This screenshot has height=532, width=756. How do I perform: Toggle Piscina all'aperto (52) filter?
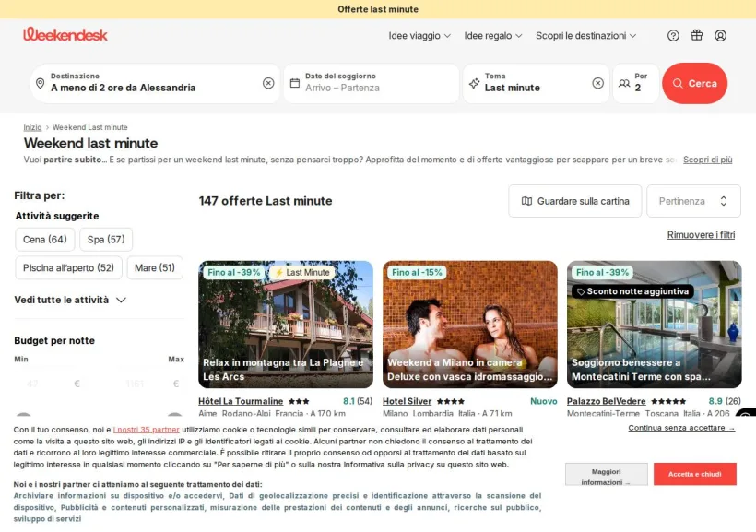[68, 267]
